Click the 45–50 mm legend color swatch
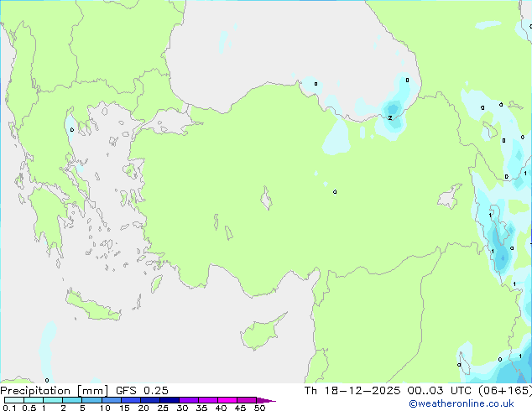 pos(247,400)
